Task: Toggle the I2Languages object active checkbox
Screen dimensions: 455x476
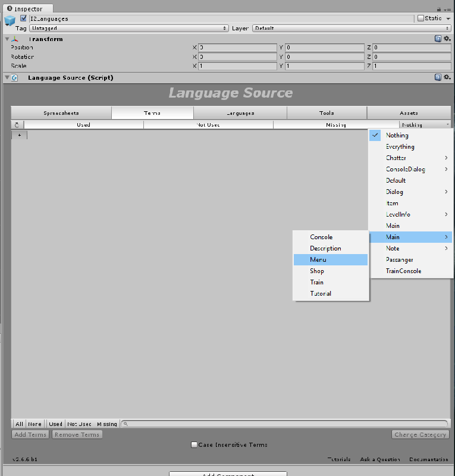Action: coord(24,18)
